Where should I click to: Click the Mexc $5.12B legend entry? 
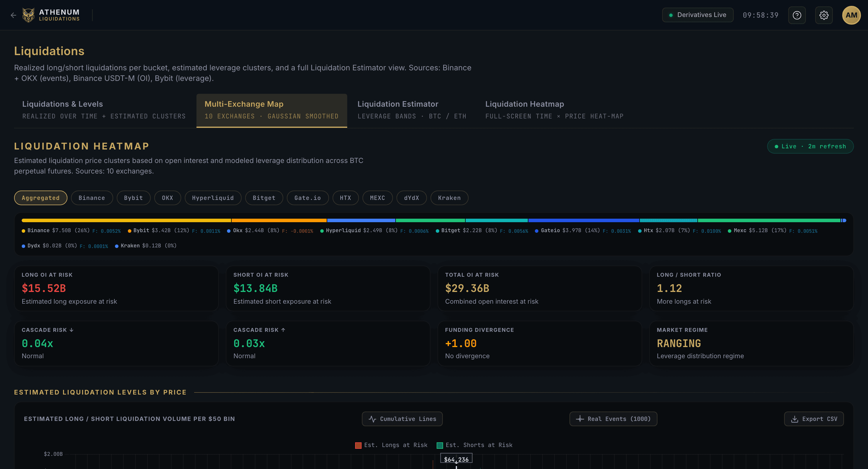click(x=773, y=231)
